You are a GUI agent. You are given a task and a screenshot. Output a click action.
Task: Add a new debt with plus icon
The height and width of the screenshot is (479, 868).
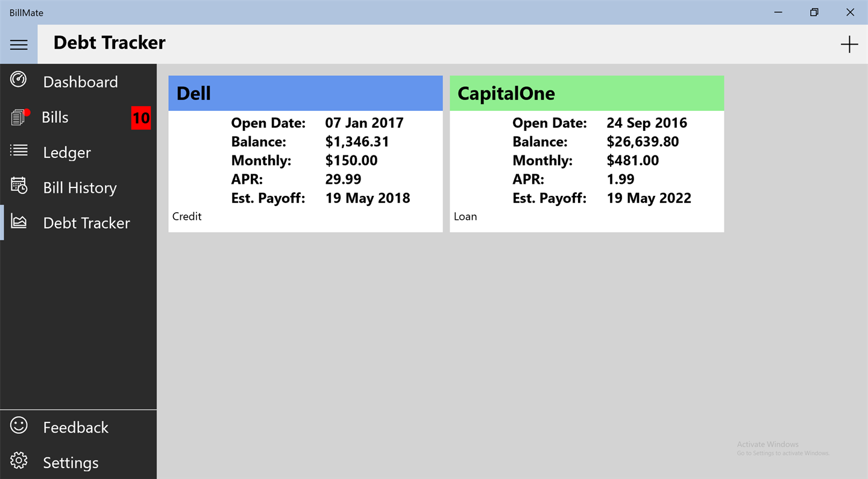point(849,45)
